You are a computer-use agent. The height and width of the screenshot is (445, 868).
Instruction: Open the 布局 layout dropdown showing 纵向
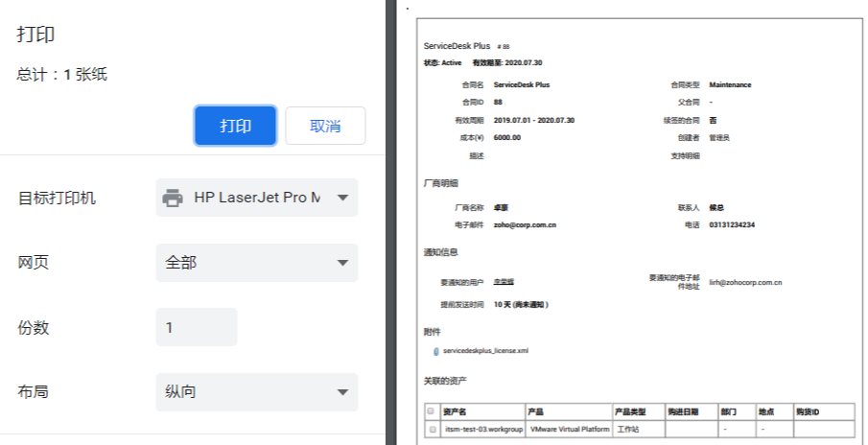(257, 392)
